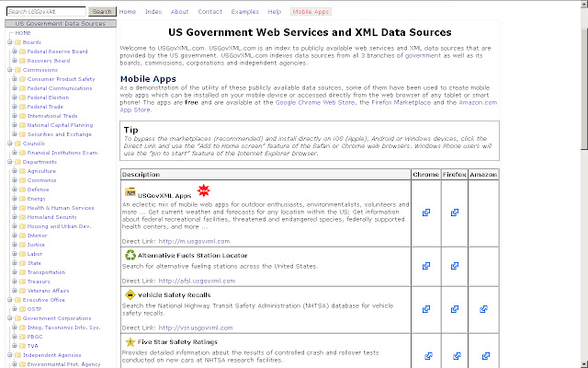Viewport: 588px width, 368px height.
Task: Follow the Firefox Marketplace link
Action: coord(401,102)
